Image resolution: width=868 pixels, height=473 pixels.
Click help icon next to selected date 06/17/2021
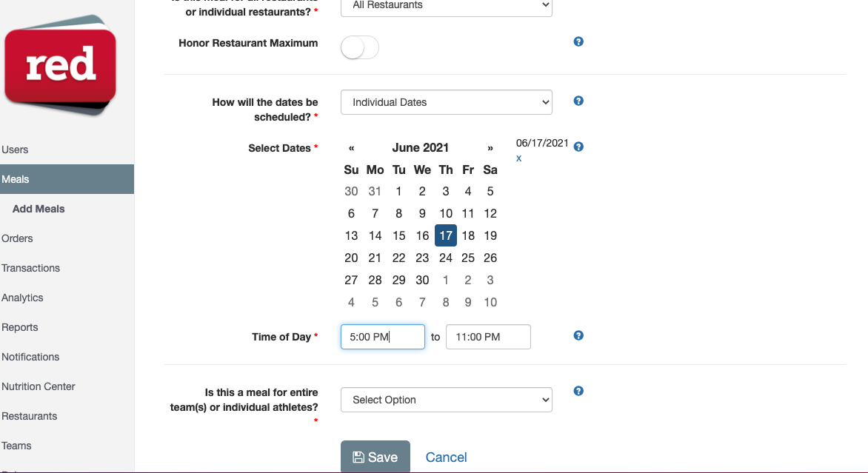coord(578,147)
